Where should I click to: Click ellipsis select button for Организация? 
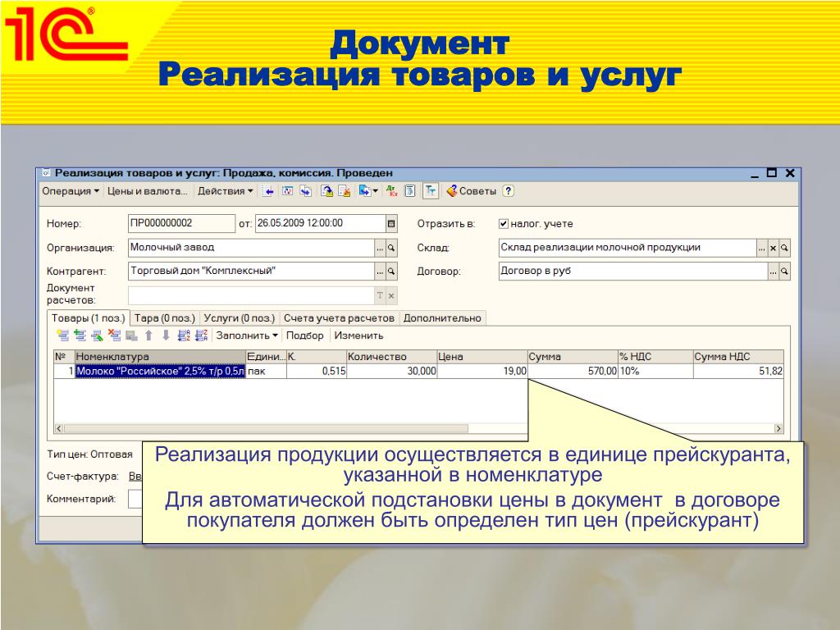(380, 248)
